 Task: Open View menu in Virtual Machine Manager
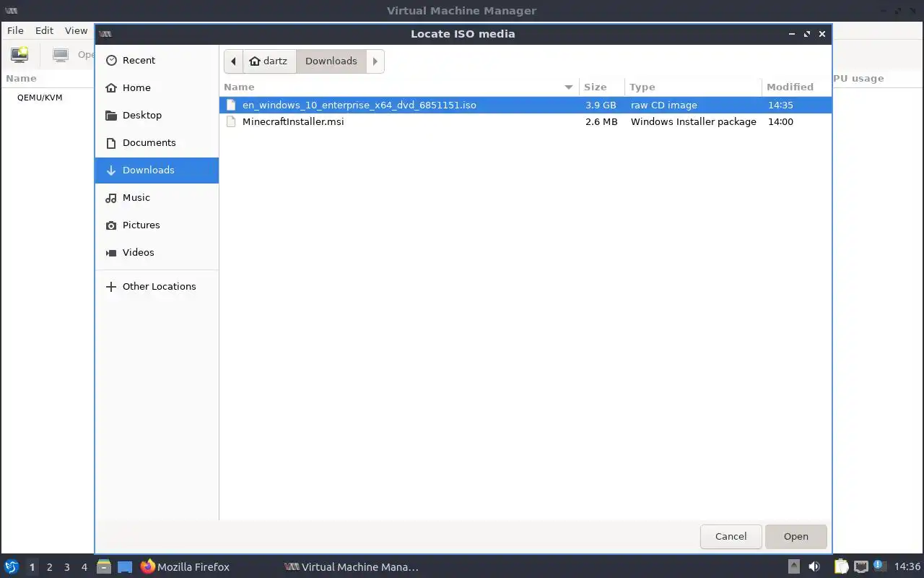76,30
